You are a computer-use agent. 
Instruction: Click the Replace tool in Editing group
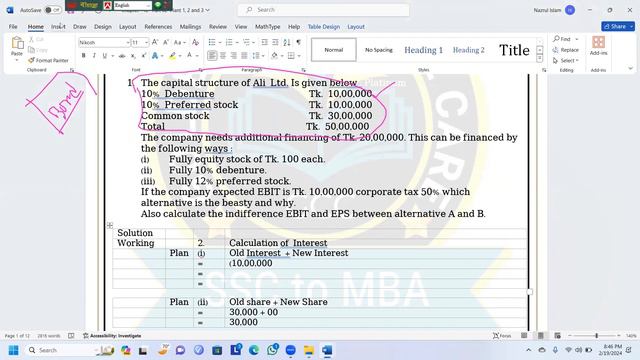[566, 50]
